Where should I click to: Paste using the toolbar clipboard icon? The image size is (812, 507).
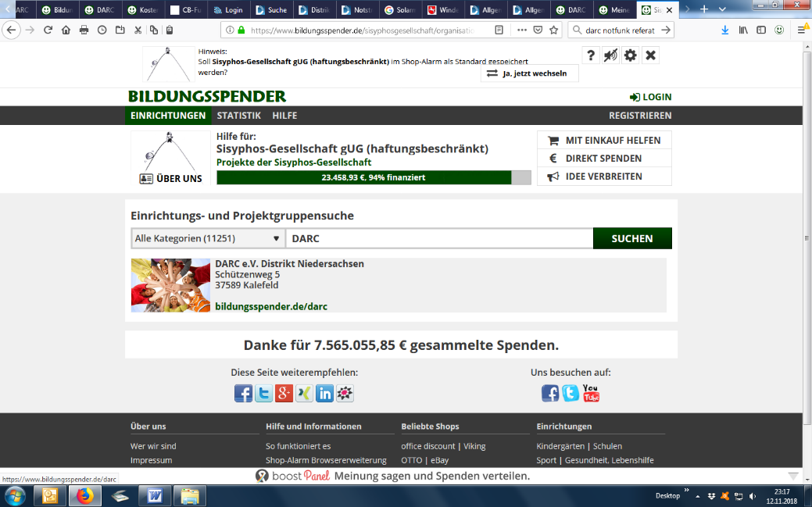(x=170, y=30)
